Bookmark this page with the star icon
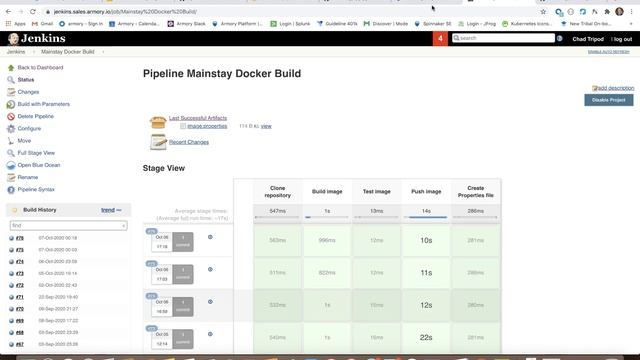The image size is (640, 360). (543, 12)
